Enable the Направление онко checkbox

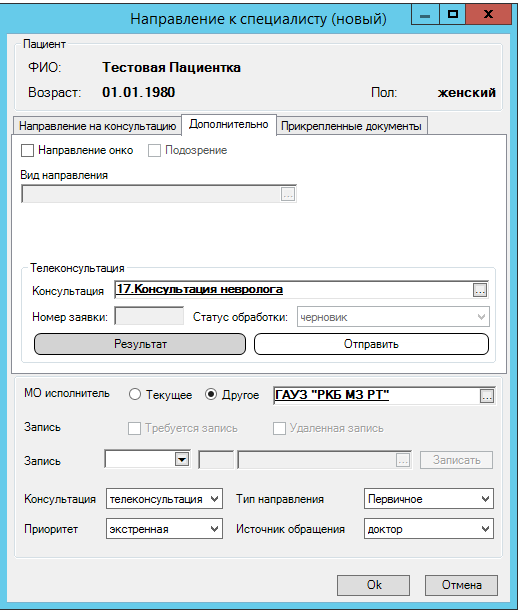(27, 151)
